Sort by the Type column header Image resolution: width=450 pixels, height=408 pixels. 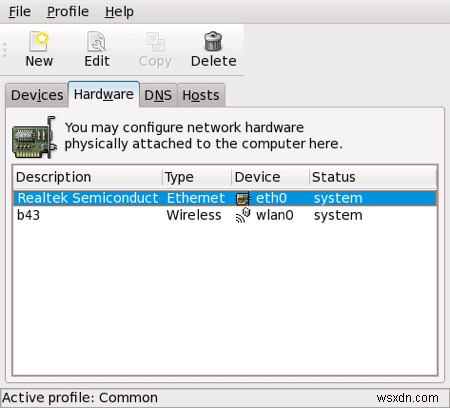197,177
